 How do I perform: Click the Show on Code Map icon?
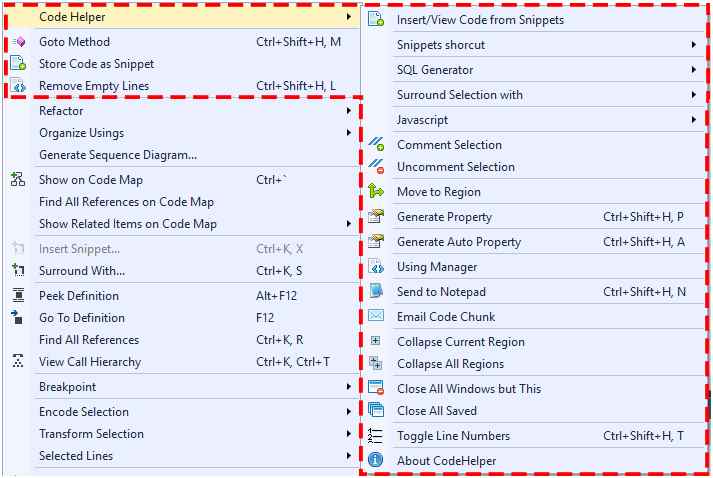pos(18,180)
